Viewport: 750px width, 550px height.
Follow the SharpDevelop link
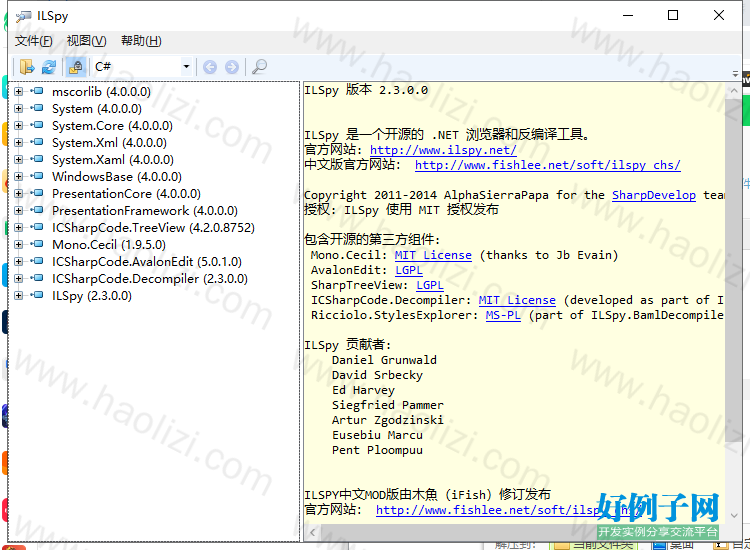click(654, 195)
